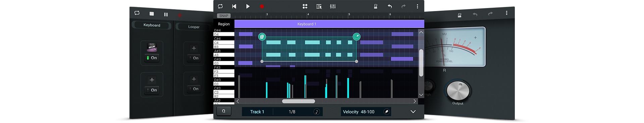Start playback in the piano roll editor
The image size is (644, 123).
click(248, 6)
